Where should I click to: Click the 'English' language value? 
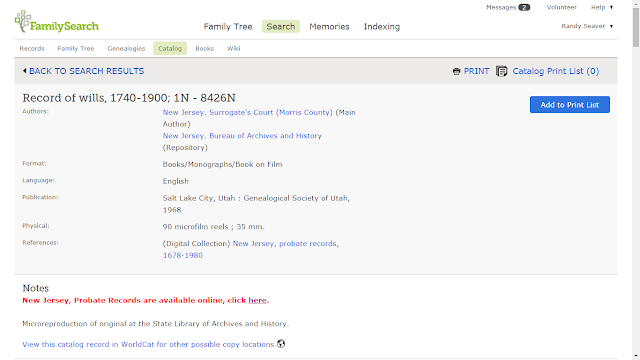tap(176, 181)
